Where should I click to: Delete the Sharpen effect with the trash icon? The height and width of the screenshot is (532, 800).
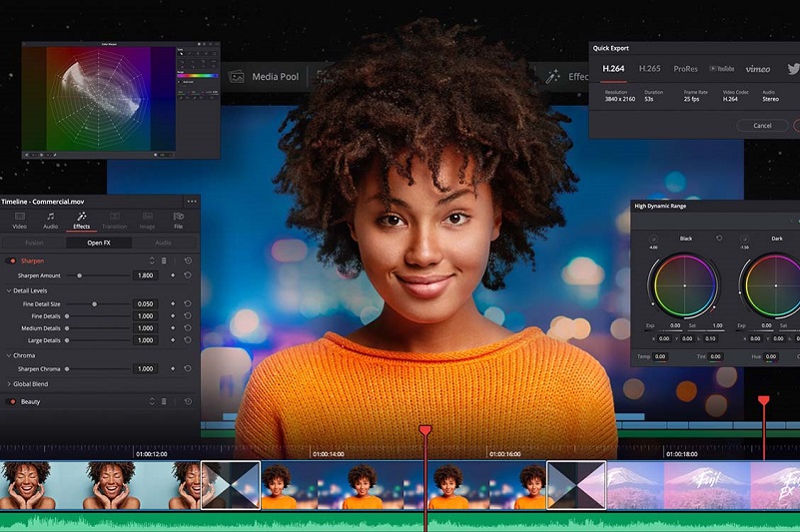coord(164,261)
